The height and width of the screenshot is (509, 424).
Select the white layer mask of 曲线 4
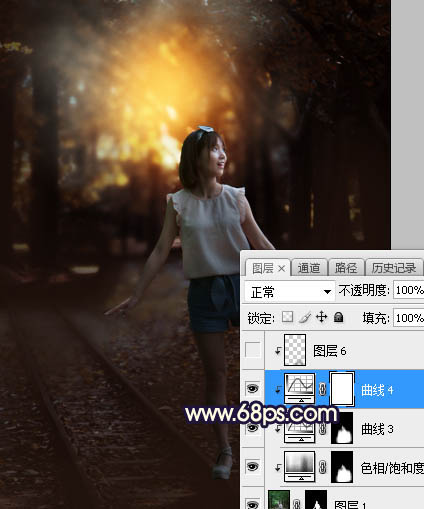342,389
